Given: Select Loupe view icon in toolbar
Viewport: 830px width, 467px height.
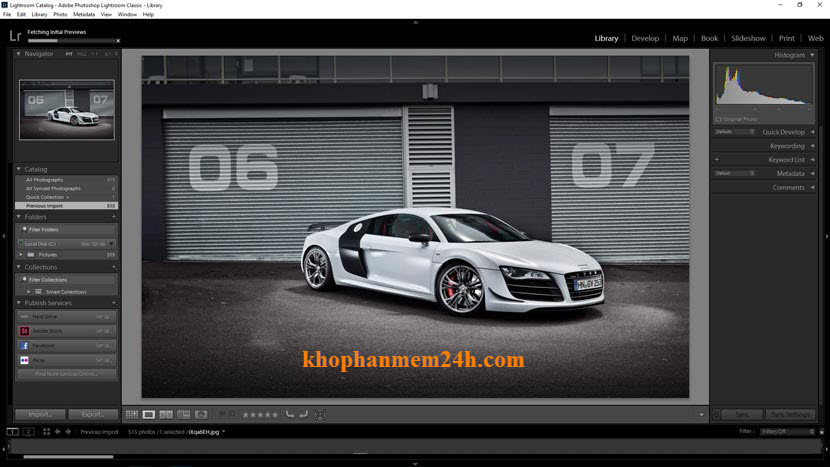Looking at the screenshot, I should click(x=149, y=414).
